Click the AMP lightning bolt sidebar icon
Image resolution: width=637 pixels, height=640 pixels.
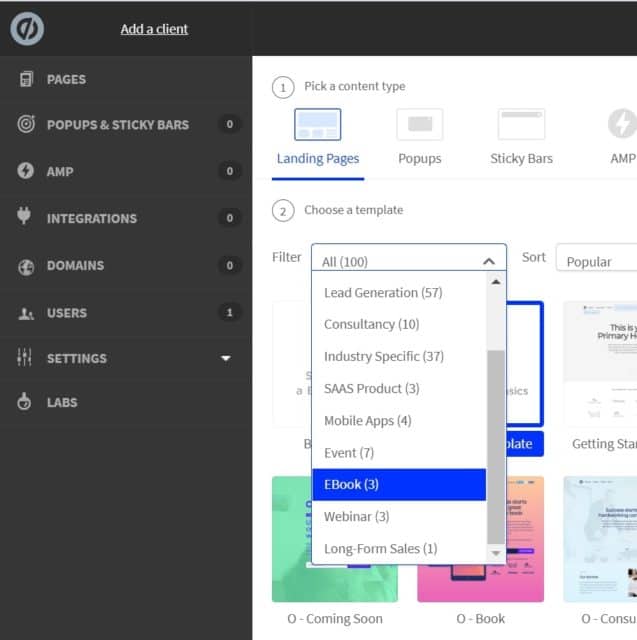point(26,171)
